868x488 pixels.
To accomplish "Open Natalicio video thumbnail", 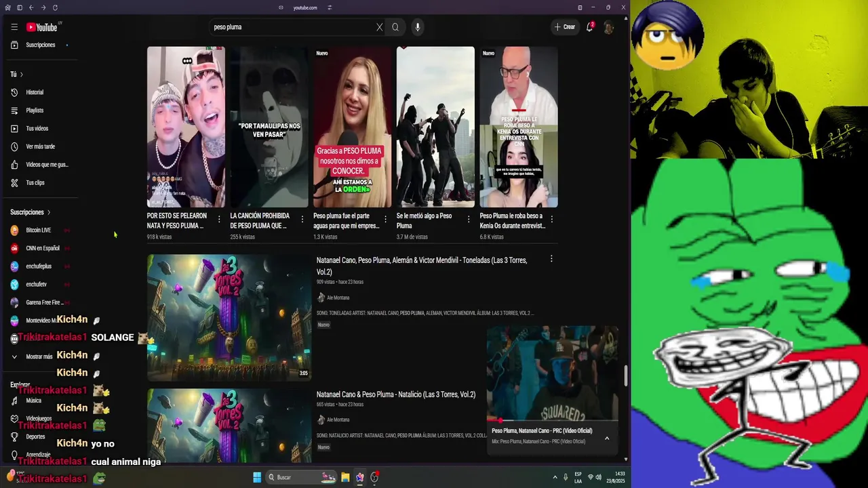I will point(229,426).
